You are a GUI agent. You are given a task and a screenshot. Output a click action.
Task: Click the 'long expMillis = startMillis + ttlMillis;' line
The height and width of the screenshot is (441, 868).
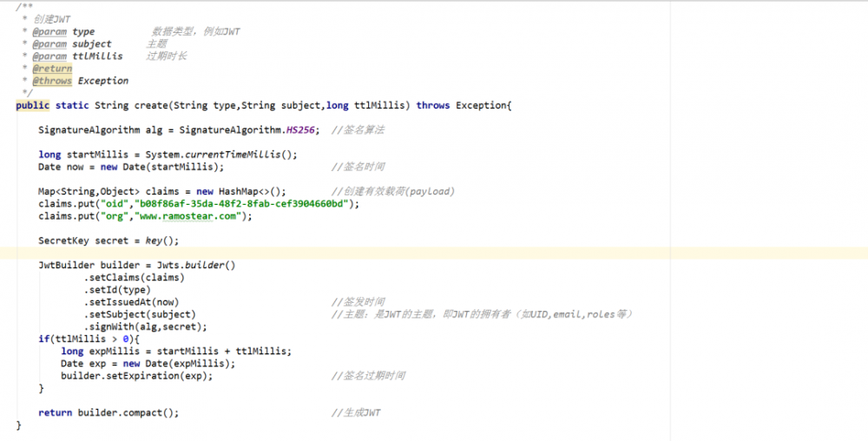coord(176,352)
